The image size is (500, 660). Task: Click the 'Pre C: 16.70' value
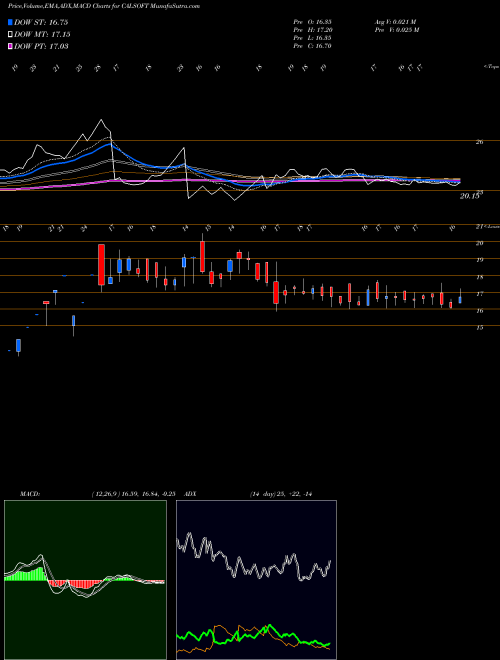(x=313, y=46)
